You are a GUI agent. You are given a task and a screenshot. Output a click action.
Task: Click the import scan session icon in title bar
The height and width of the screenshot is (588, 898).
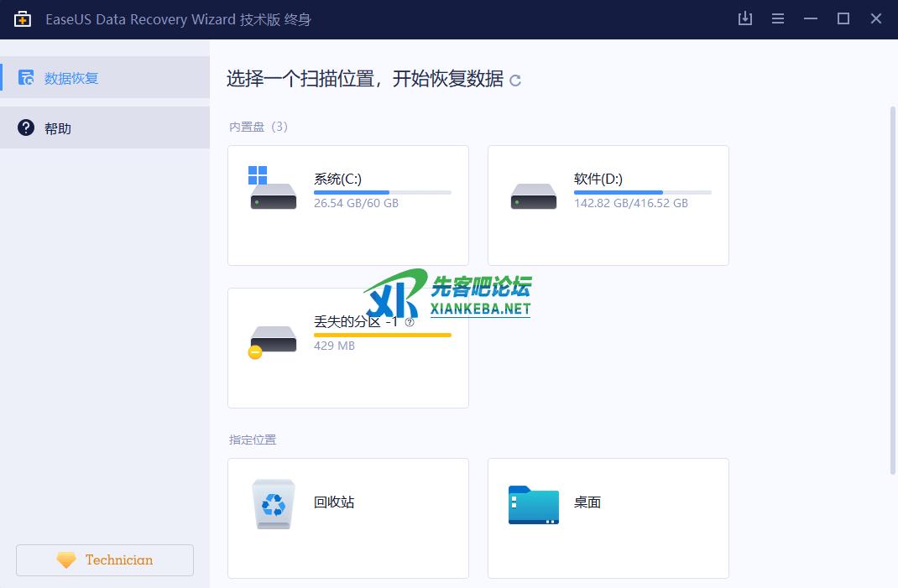[744, 18]
